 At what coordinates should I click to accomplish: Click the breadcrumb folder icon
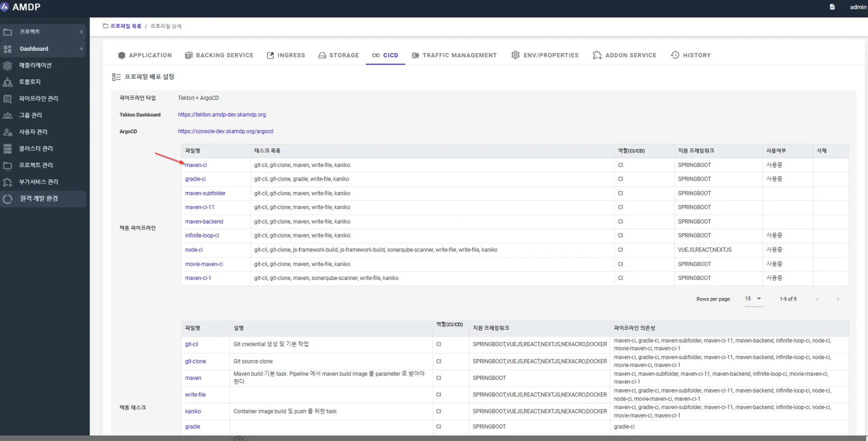click(x=106, y=26)
